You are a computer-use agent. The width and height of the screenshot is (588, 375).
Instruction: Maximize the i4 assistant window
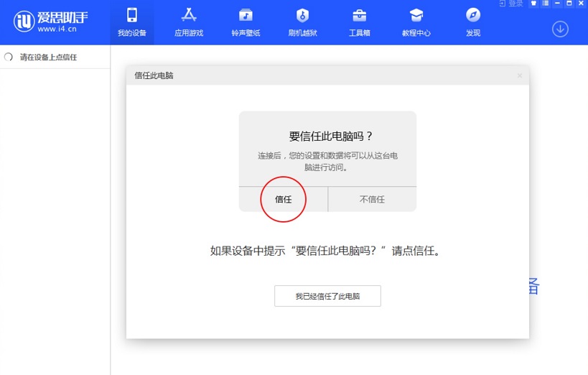(x=569, y=4)
